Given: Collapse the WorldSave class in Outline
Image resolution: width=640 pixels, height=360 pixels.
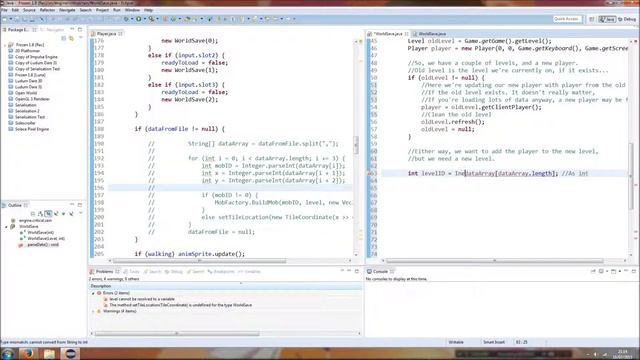Looking at the screenshot, I should pos(6,227).
